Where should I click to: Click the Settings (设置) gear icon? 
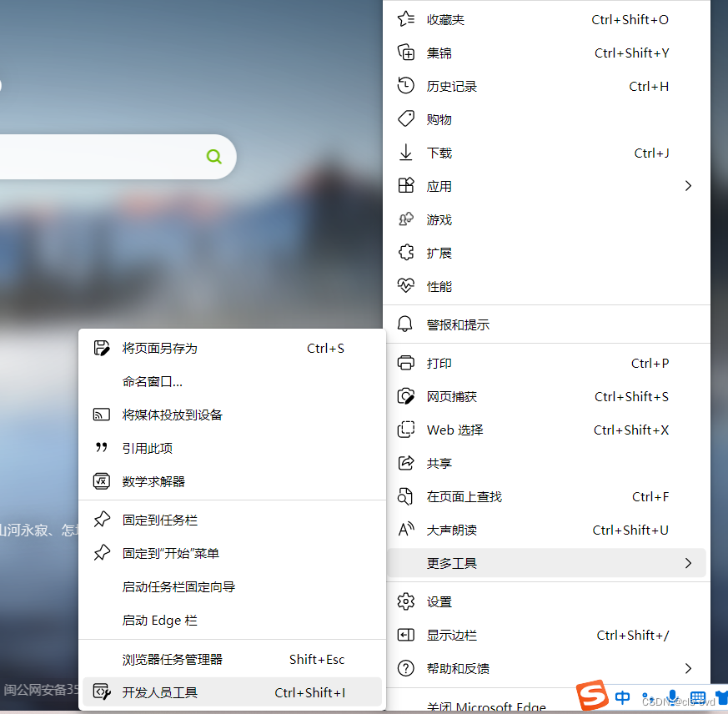tap(406, 601)
